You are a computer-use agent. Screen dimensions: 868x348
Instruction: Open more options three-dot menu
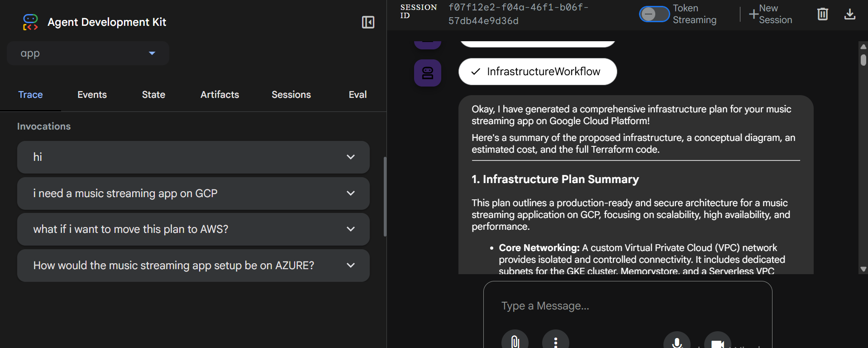tap(556, 341)
